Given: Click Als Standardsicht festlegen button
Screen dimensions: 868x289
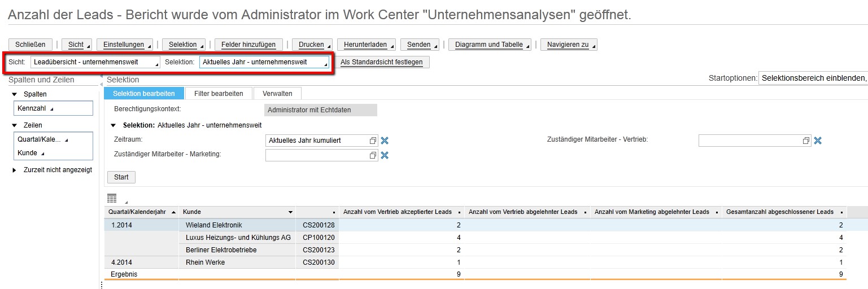Looking at the screenshot, I should pyautogui.click(x=382, y=62).
